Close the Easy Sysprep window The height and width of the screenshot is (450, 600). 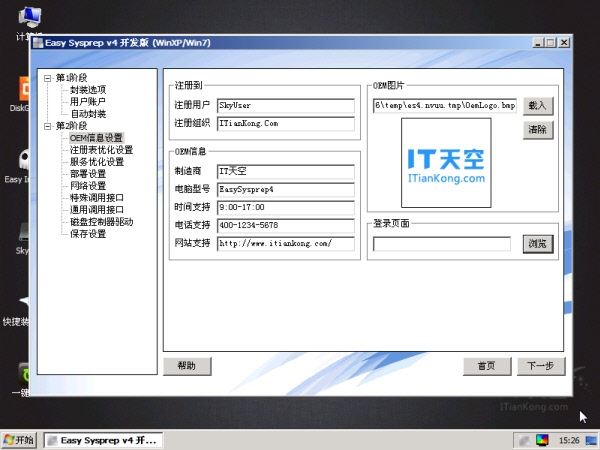pos(564,43)
